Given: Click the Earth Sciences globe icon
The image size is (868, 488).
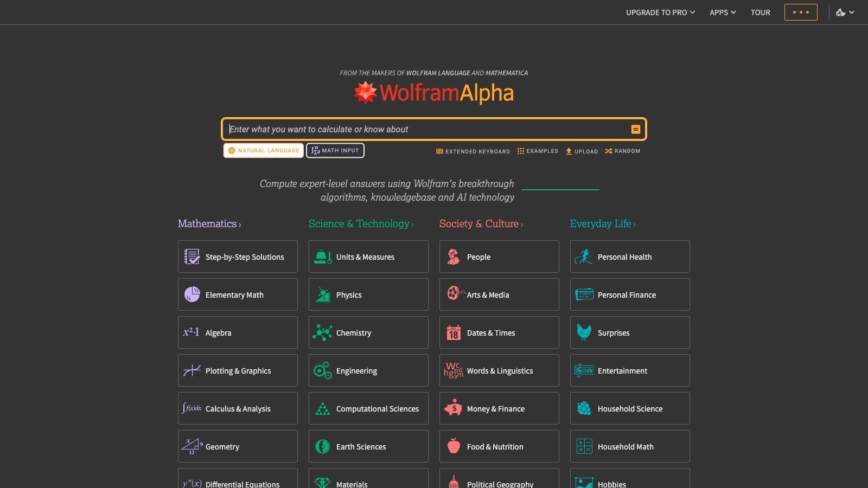Looking at the screenshot, I should (322, 446).
